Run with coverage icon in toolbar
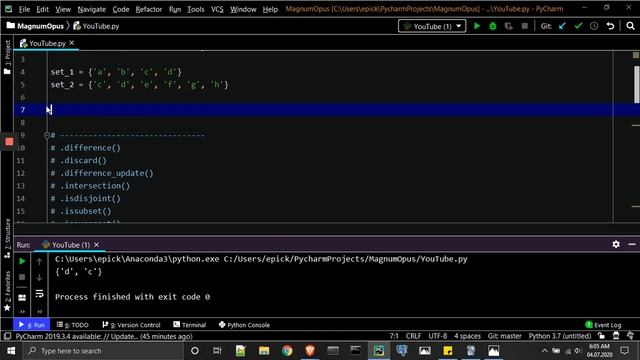Viewport: 640px width, 360px height. click(x=509, y=26)
